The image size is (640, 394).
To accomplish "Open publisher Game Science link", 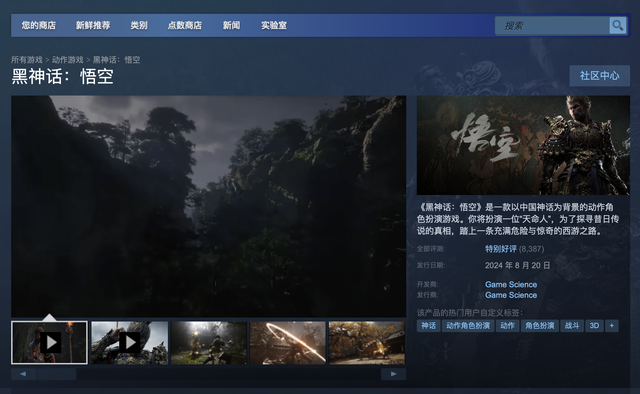I will point(511,295).
